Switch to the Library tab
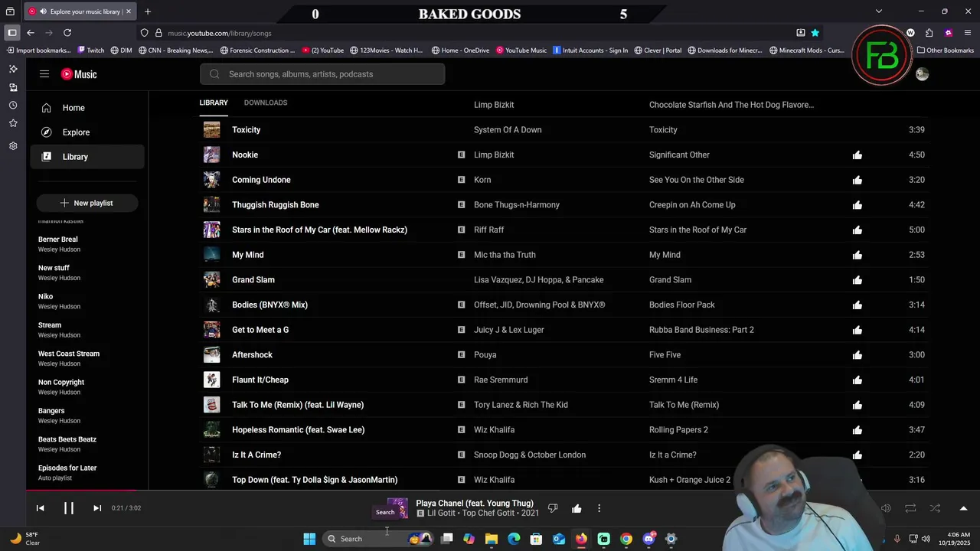980x551 pixels. [x=214, y=103]
